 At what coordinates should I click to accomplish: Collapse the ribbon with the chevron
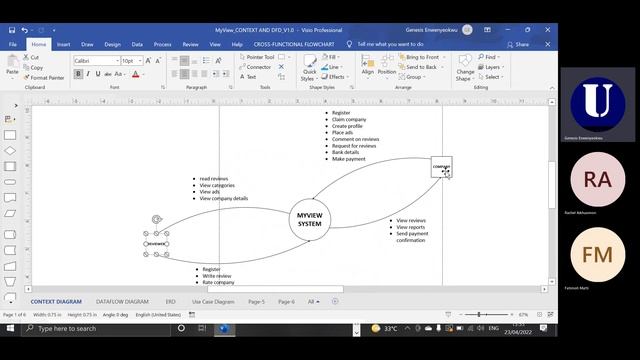pyautogui.click(x=552, y=87)
